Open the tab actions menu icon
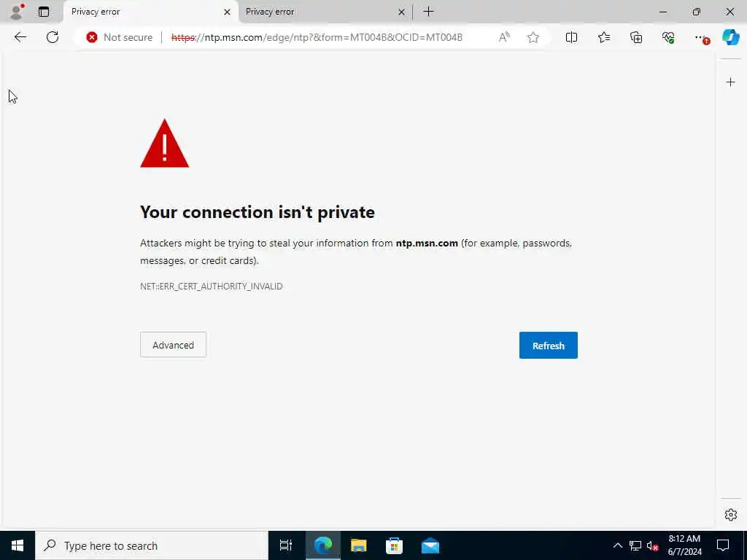The width and height of the screenshot is (747, 560). click(44, 12)
